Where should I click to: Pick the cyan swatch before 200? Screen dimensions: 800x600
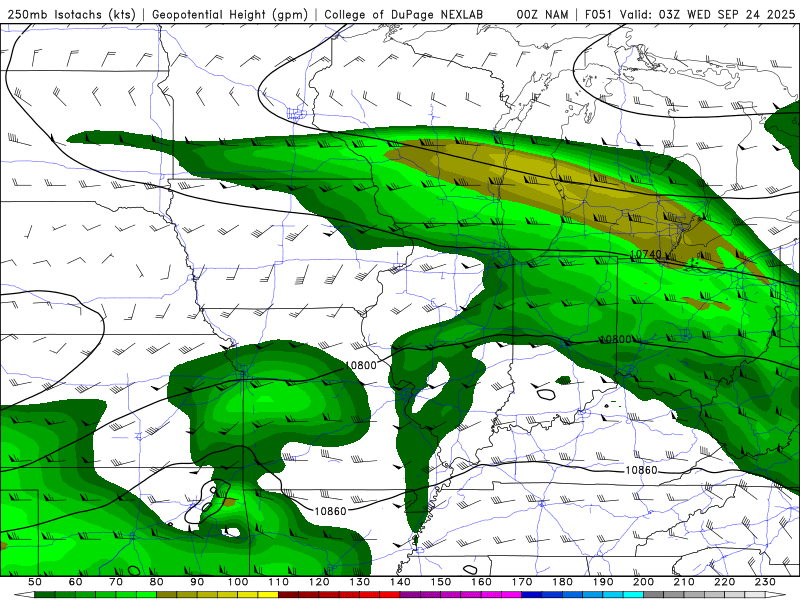(x=633, y=595)
